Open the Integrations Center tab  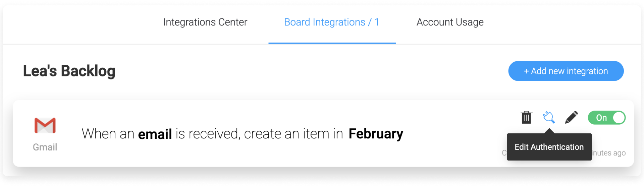tap(205, 22)
